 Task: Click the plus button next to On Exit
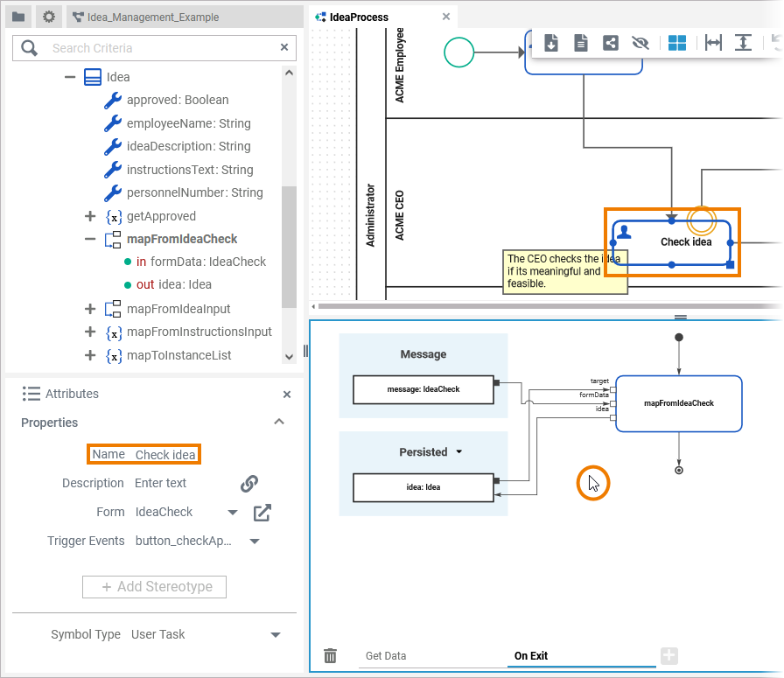pos(668,655)
